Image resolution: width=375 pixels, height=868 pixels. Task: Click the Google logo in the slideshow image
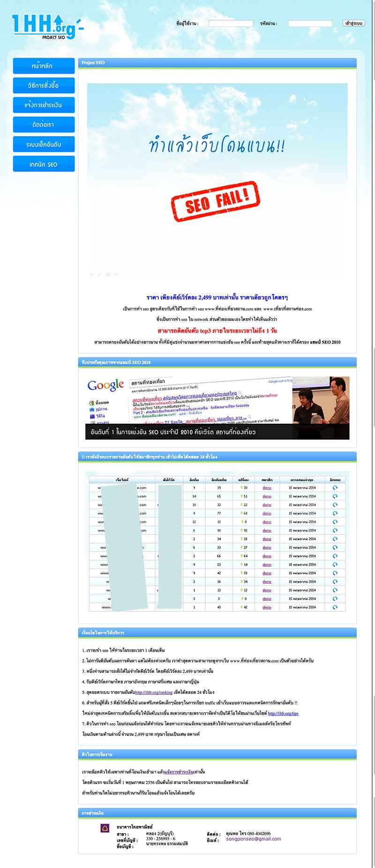tap(105, 385)
